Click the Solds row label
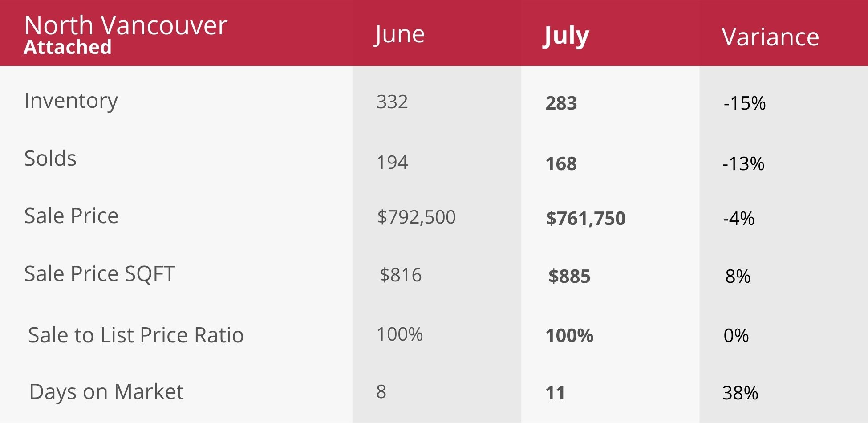 pyautogui.click(x=50, y=159)
